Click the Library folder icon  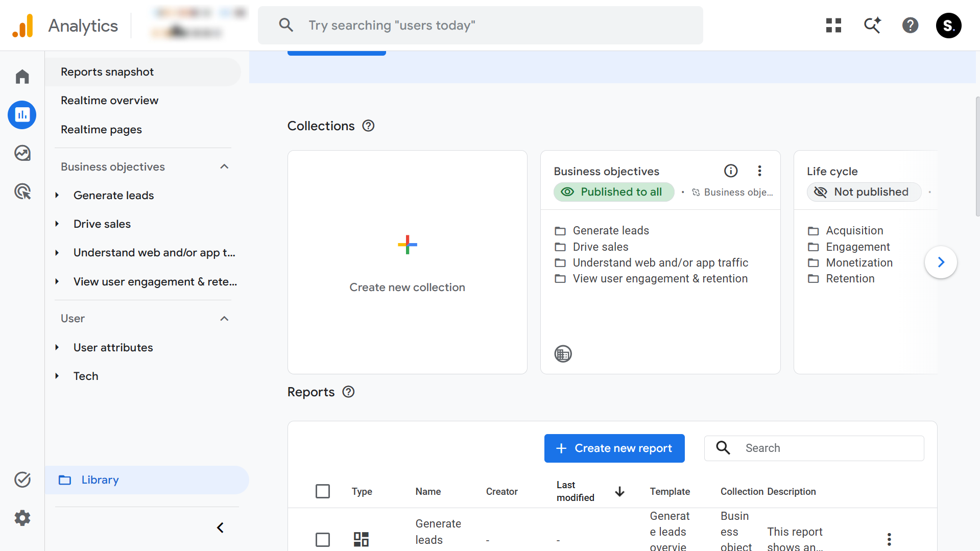(x=65, y=480)
